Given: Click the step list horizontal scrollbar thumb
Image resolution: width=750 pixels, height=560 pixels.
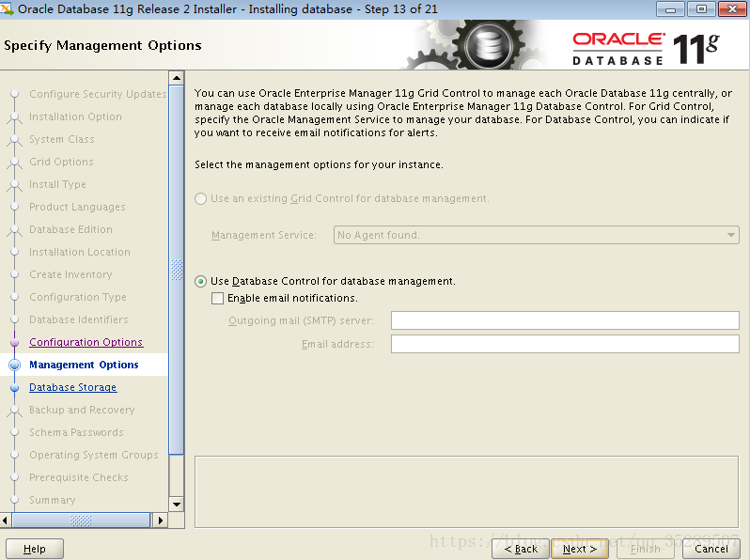Looking at the screenshot, I should point(81,521).
